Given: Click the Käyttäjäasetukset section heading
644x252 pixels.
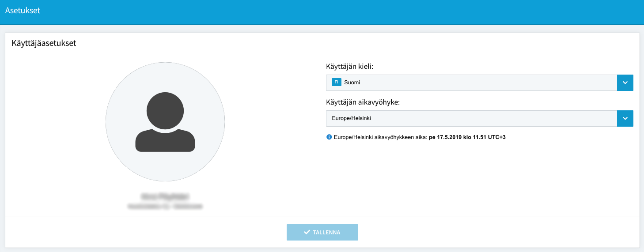Looking at the screenshot, I should [44, 43].
